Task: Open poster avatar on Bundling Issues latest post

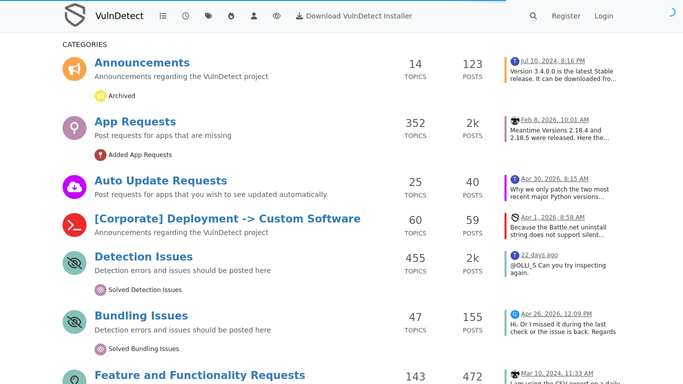Action: tap(515, 314)
